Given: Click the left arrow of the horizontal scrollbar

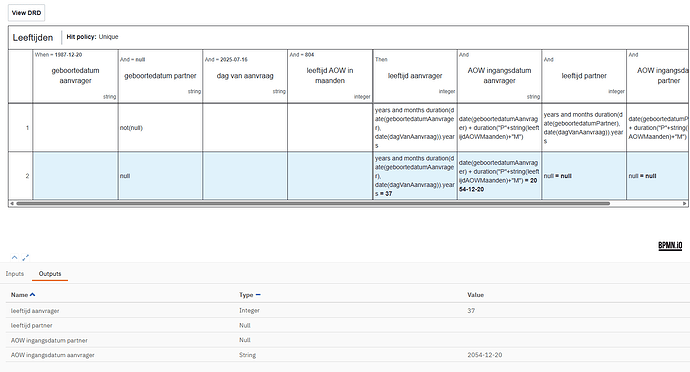Looking at the screenshot, I should [12, 203].
